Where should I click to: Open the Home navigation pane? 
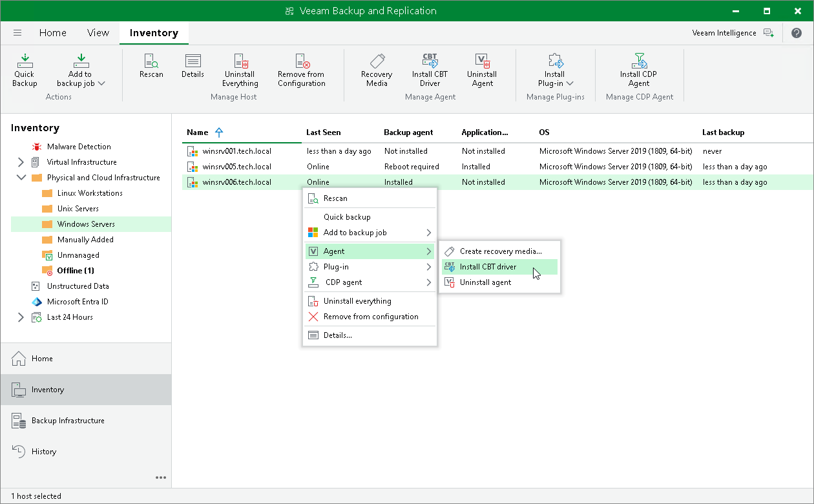coord(86,359)
